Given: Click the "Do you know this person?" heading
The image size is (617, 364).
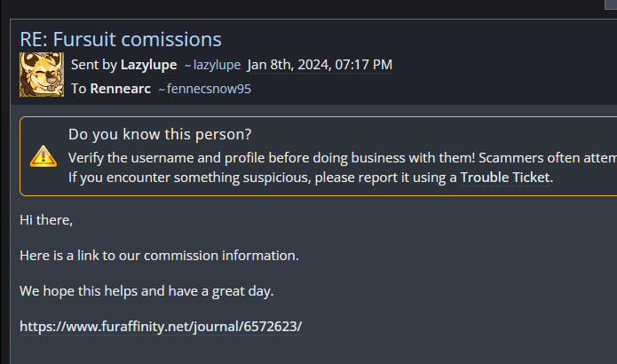Looking at the screenshot, I should 160,135.
